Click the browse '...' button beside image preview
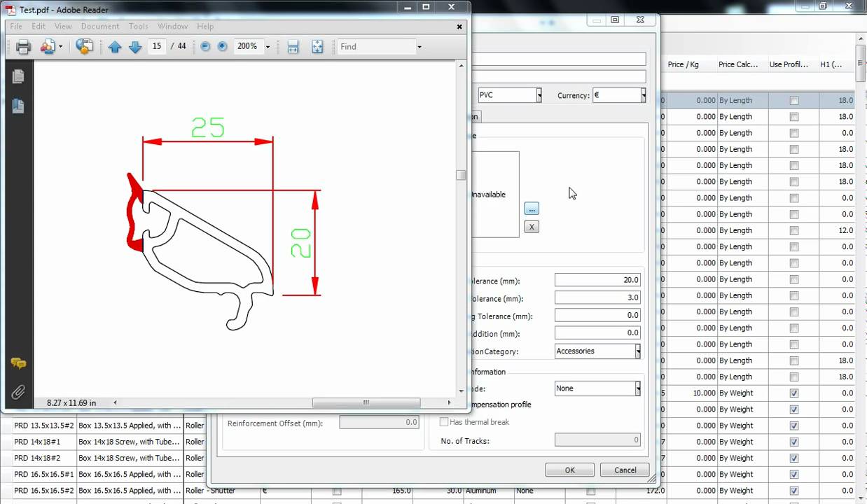 pos(532,209)
